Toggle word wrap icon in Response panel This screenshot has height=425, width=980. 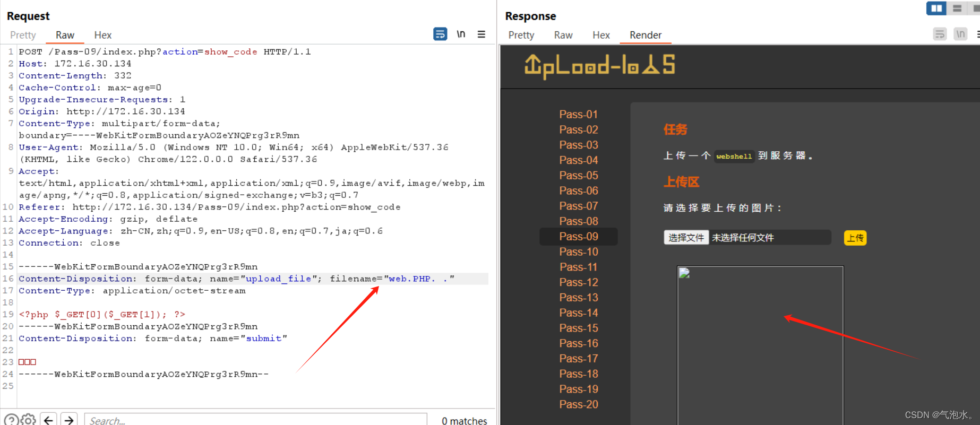[x=940, y=34]
